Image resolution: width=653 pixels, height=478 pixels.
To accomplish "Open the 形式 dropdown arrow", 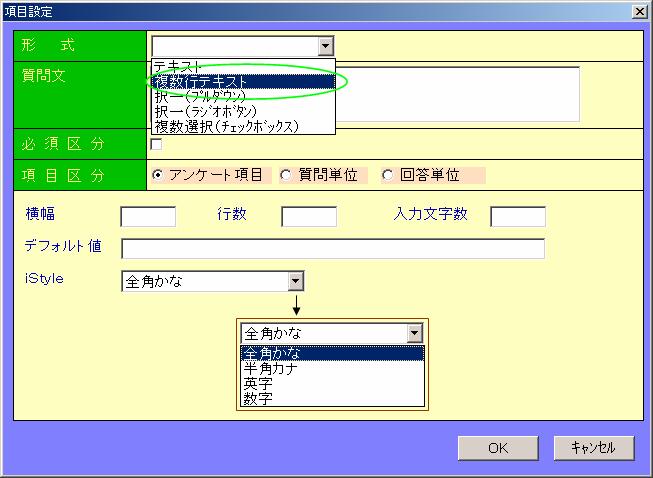I will pyautogui.click(x=326, y=46).
